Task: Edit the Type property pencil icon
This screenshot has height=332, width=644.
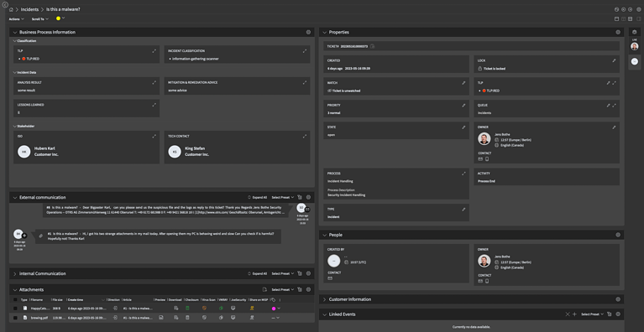Action: pos(463,209)
